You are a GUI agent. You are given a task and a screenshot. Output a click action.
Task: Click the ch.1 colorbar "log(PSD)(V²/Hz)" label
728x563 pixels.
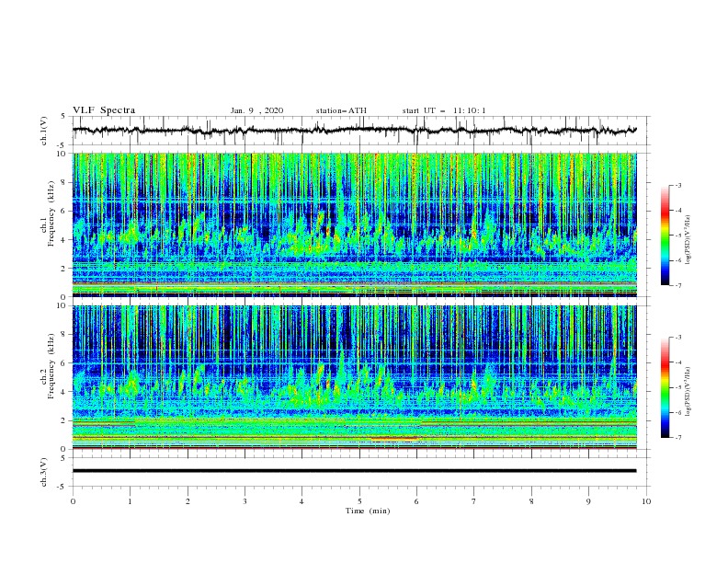[x=688, y=241]
